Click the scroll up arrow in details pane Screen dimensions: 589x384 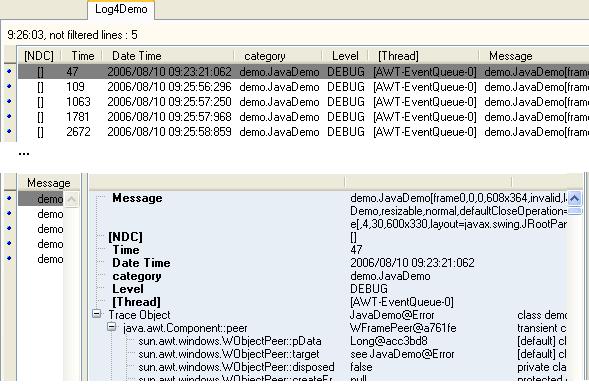click(575, 198)
